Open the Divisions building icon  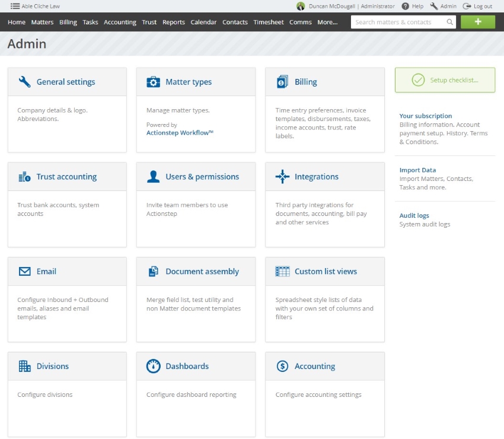point(24,366)
